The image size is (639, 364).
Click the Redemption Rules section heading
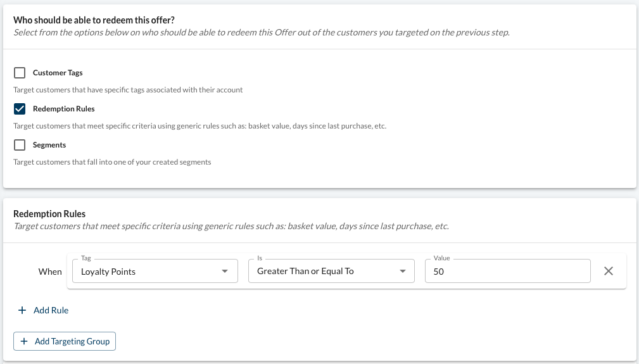tap(49, 214)
